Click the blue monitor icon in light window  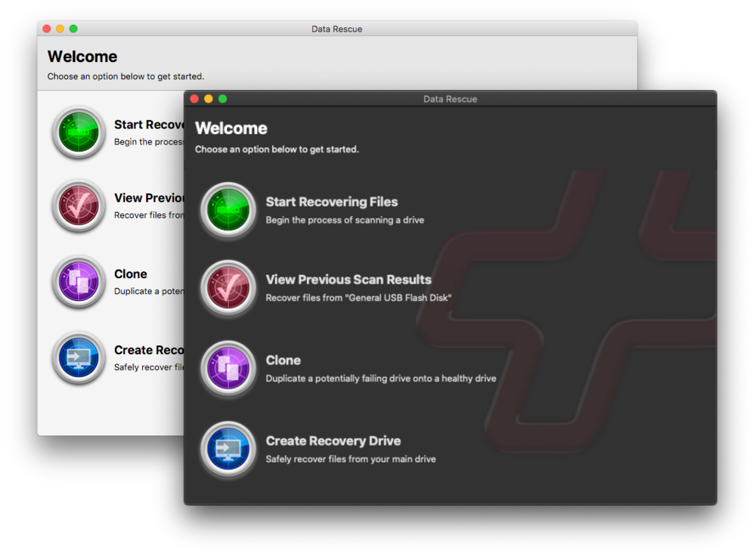pos(79,357)
